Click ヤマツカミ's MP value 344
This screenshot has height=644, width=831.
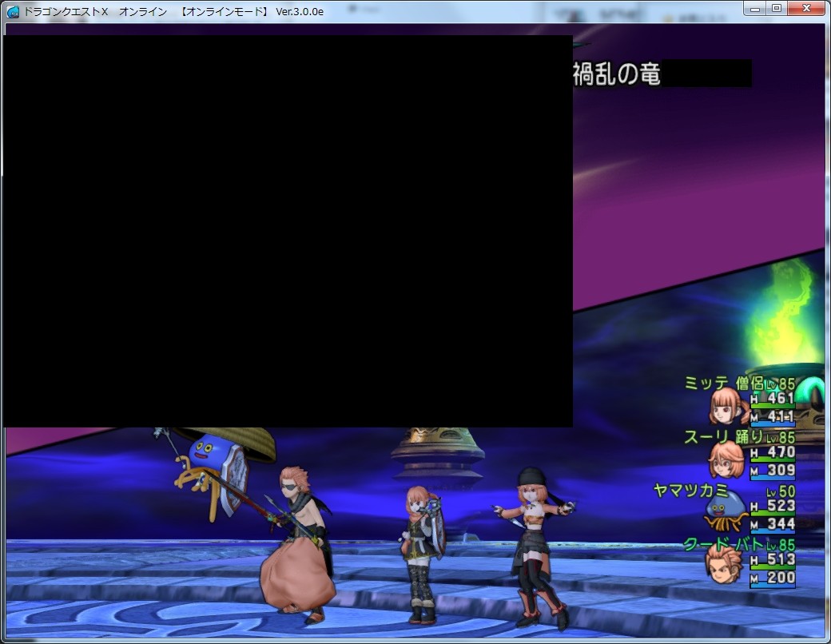click(781, 524)
